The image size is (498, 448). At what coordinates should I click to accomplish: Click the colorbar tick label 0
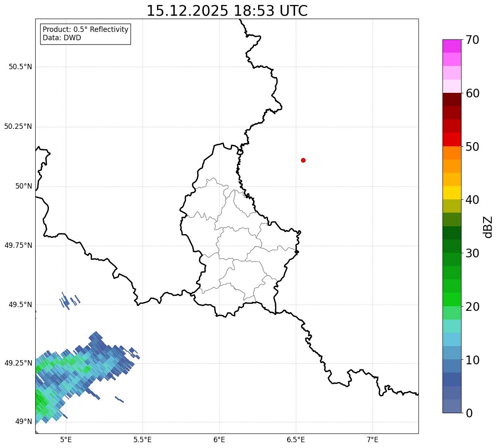(469, 413)
